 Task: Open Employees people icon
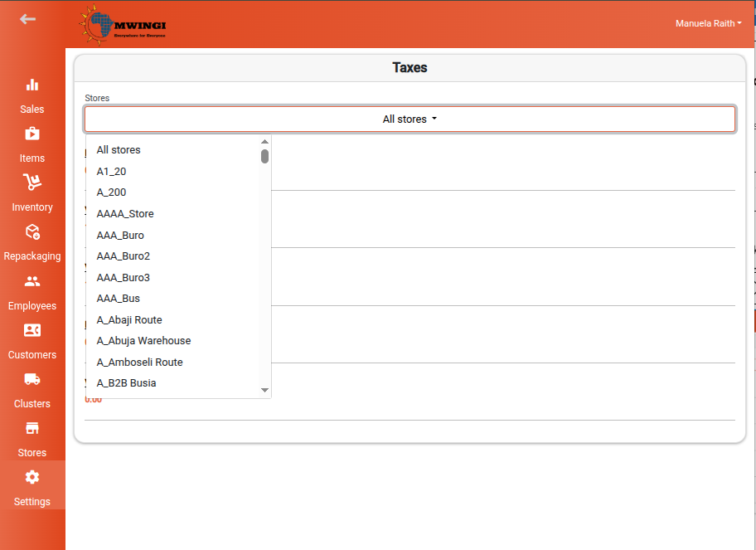32,280
